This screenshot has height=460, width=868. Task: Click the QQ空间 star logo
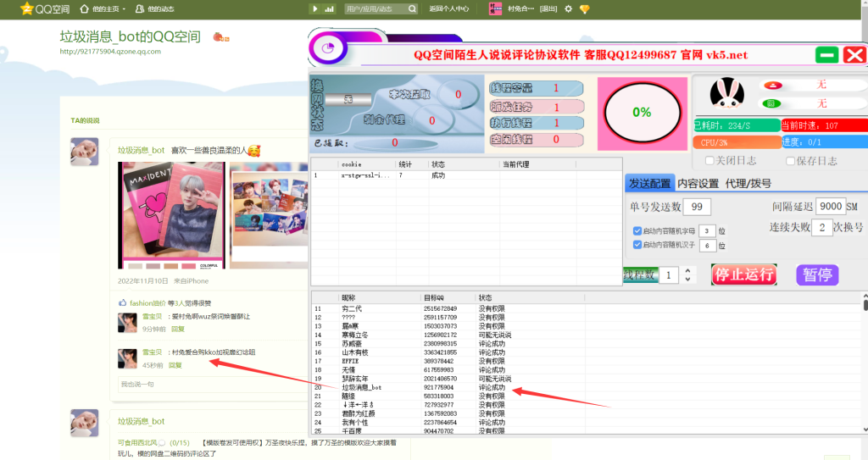[26, 9]
